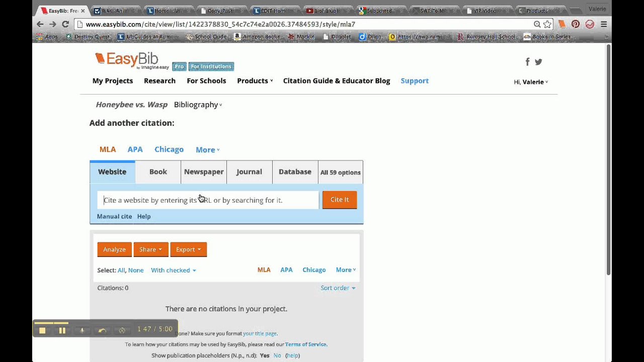Viewport: 644px width, 362px height.
Task: Click the website URL search field
Action: tap(208, 200)
